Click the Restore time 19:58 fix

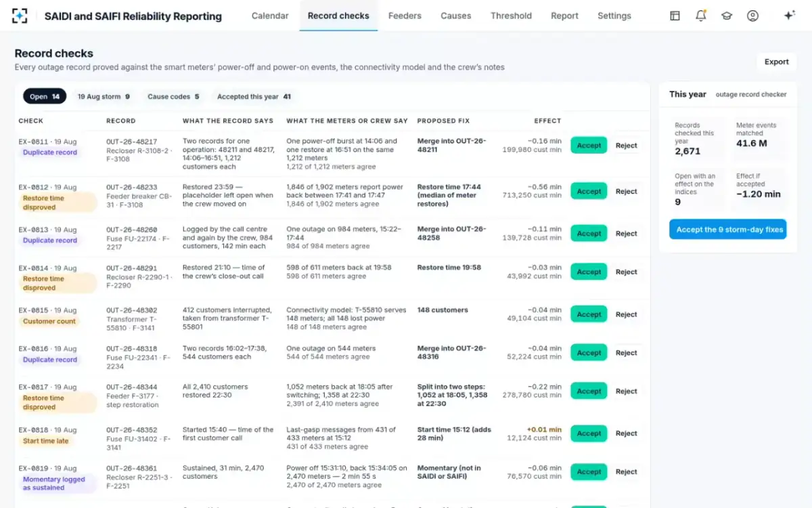click(x=449, y=268)
